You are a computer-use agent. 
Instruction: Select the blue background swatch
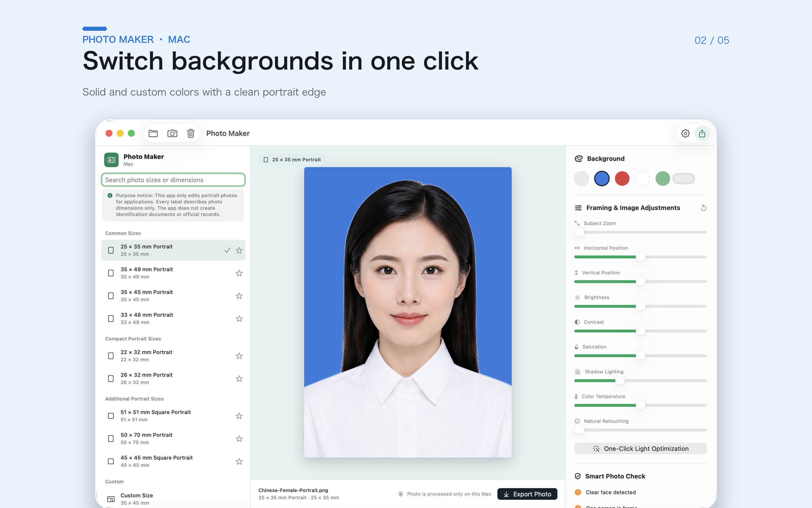click(x=602, y=178)
